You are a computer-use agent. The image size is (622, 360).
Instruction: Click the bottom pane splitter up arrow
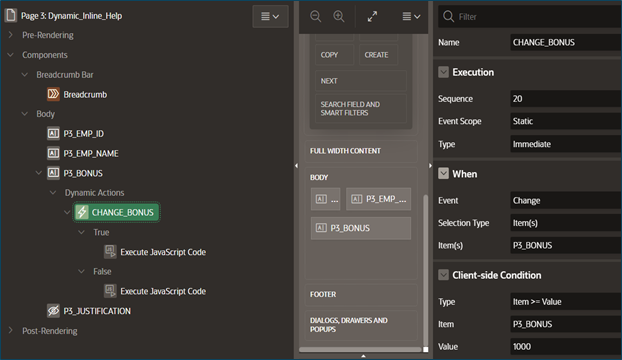click(363, 356)
